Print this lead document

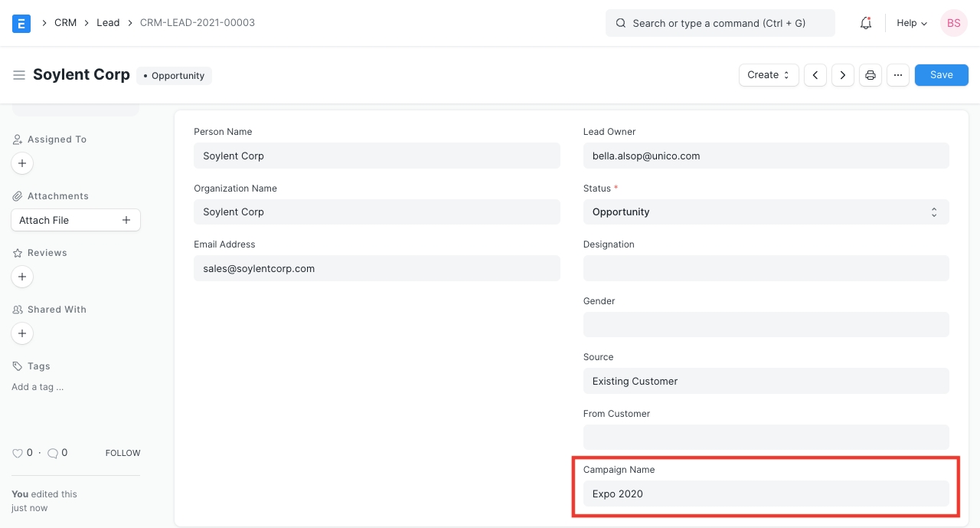click(x=871, y=75)
